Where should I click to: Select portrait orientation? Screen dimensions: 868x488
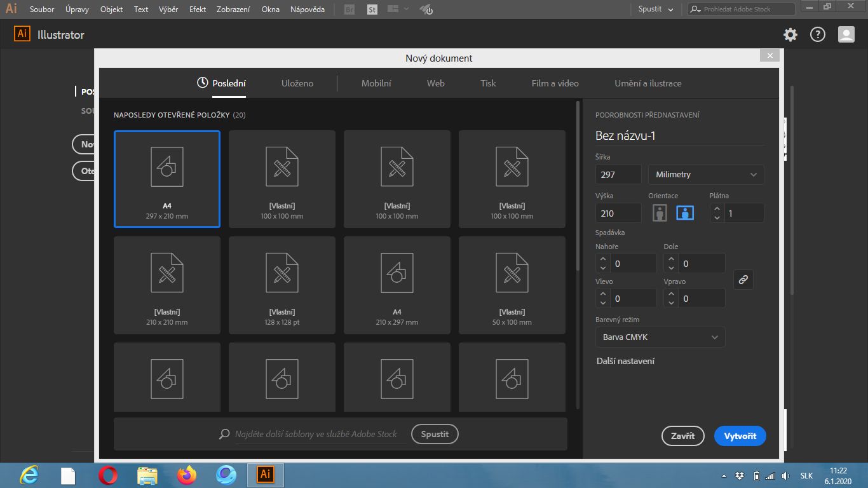click(660, 213)
